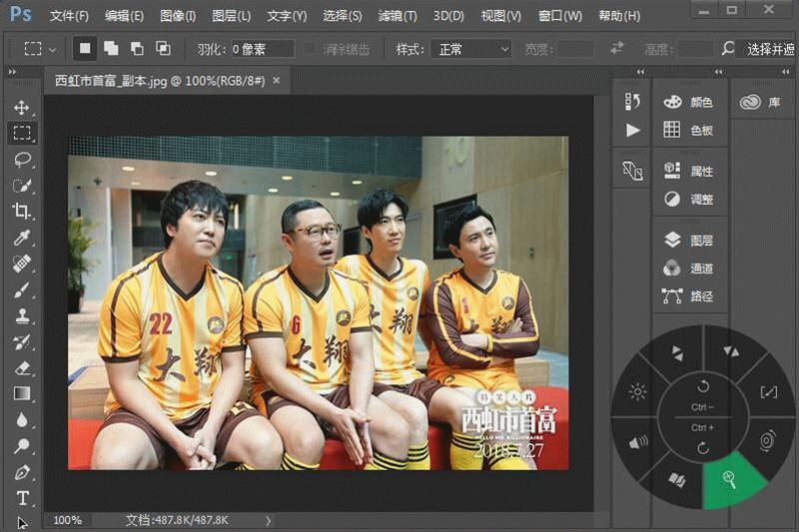
Task: Select the Dodge tool
Action: pos(21,446)
